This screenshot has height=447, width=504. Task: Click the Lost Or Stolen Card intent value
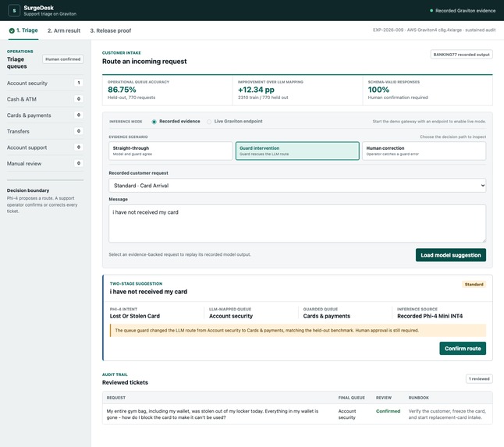tap(135, 316)
